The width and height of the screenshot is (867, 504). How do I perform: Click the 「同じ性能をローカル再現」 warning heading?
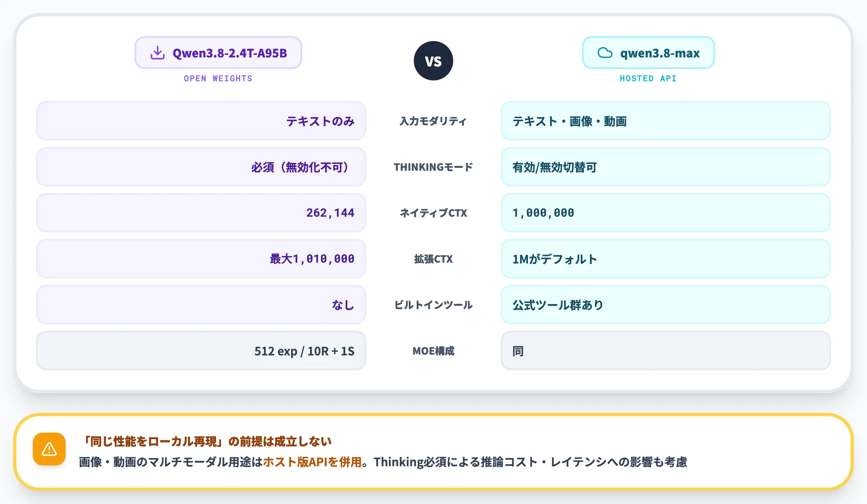click(205, 441)
